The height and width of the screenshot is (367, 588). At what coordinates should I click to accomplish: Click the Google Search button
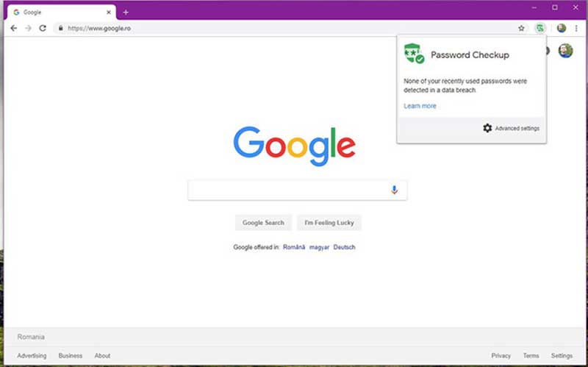tap(263, 223)
